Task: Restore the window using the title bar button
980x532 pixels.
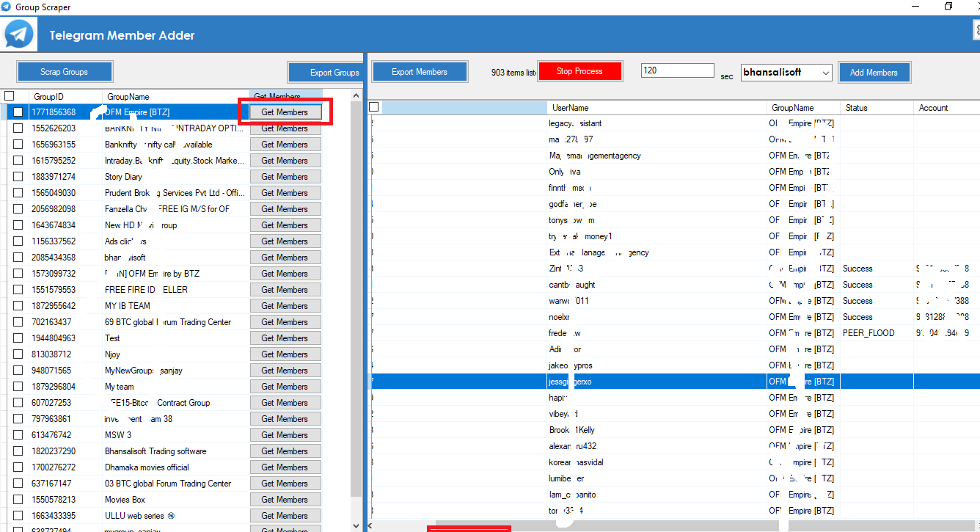Action: pyautogui.click(x=948, y=6)
